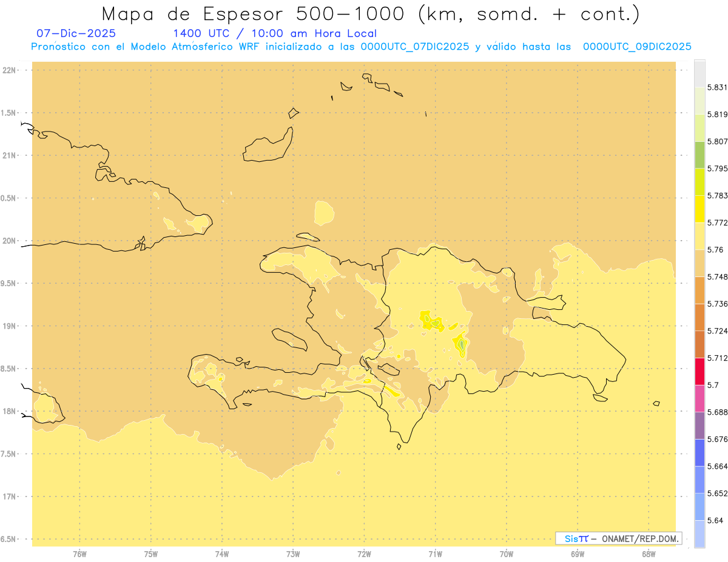Click the 75W longitude label

pyautogui.click(x=151, y=554)
